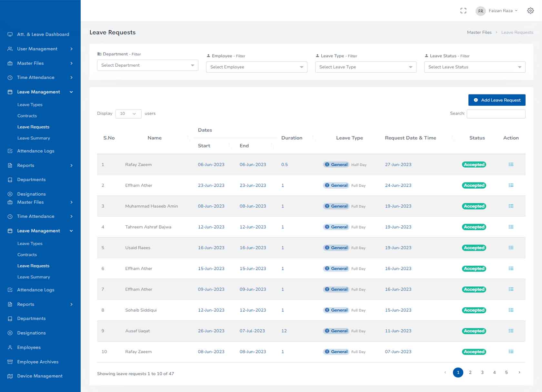Open action icon for row 6 Effham Ather

pos(511,269)
